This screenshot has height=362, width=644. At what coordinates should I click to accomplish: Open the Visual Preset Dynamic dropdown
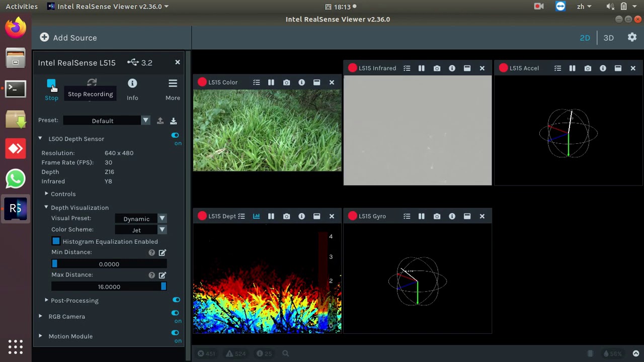pos(141,219)
